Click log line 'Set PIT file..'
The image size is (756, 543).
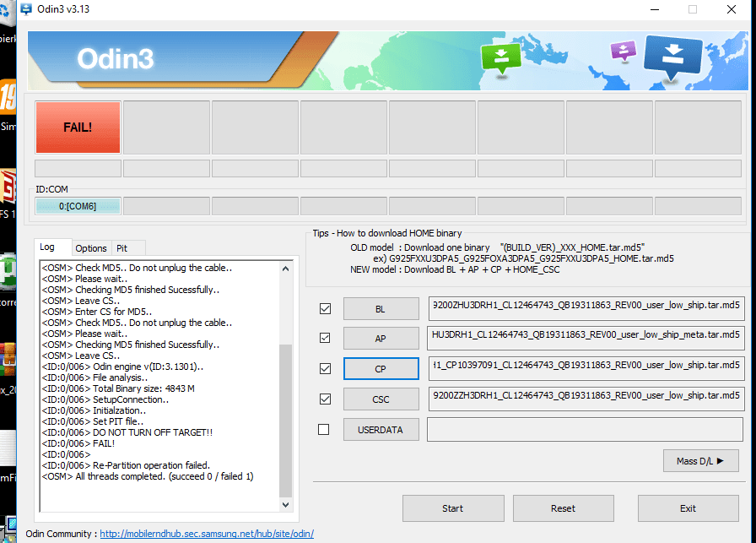coord(93,422)
